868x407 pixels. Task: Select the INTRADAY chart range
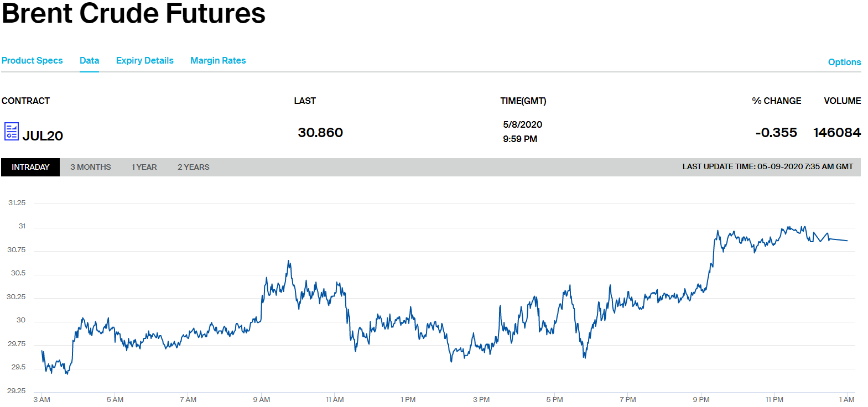coord(30,167)
